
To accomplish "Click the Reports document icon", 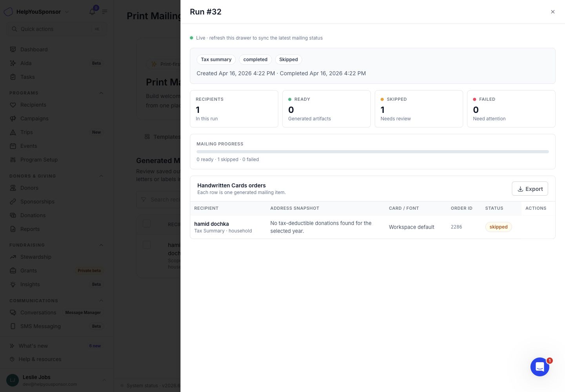I will pos(13,229).
